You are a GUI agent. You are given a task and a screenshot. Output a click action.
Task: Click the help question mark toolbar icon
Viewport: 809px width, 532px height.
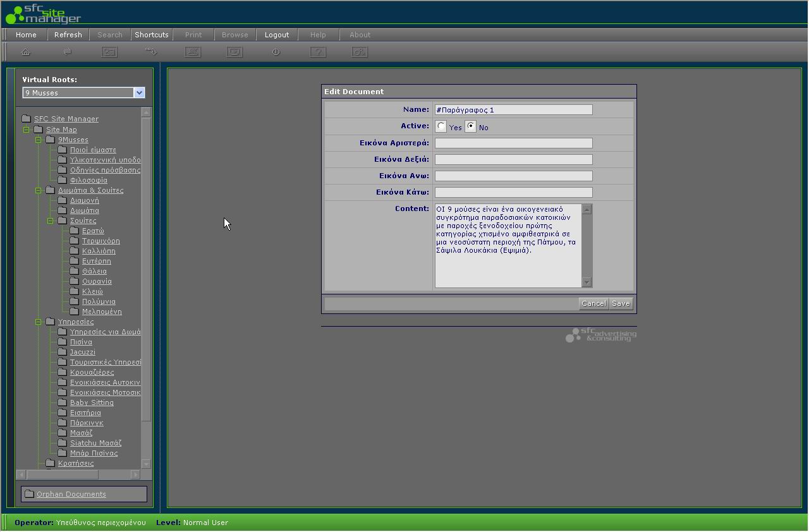[x=318, y=52]
